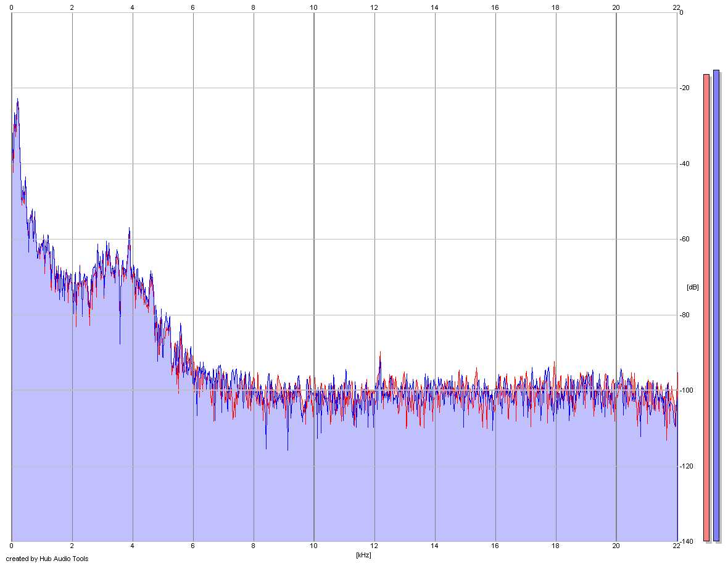Viewport: 728px width, 566px height.
Task: Click the [dB] axis label on right
Action: 692,288
